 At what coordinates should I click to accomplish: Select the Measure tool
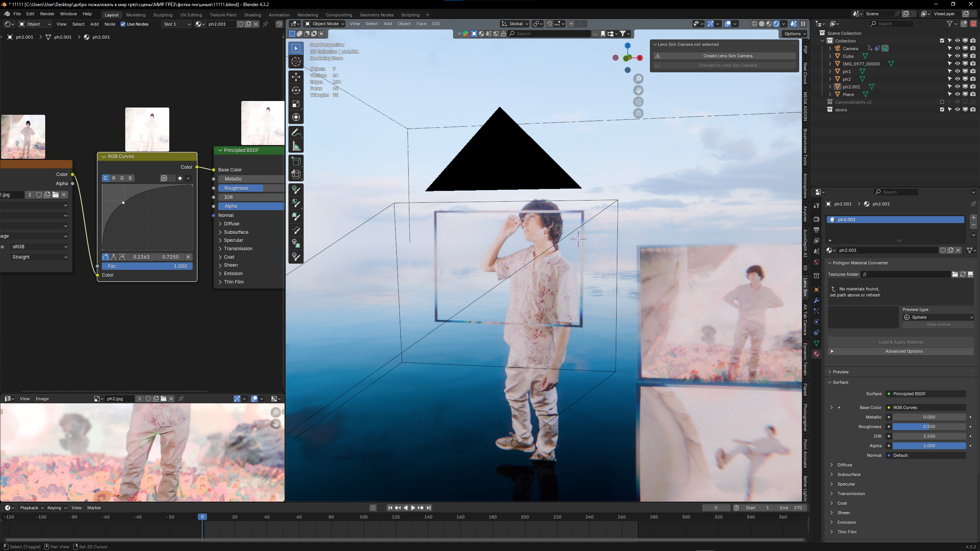pos(296,146)
